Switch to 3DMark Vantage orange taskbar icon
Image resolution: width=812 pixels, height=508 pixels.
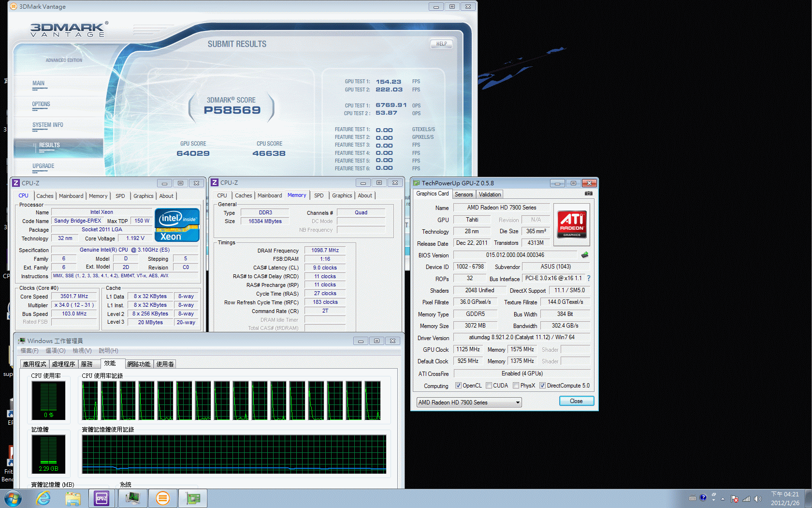(163, 498)
